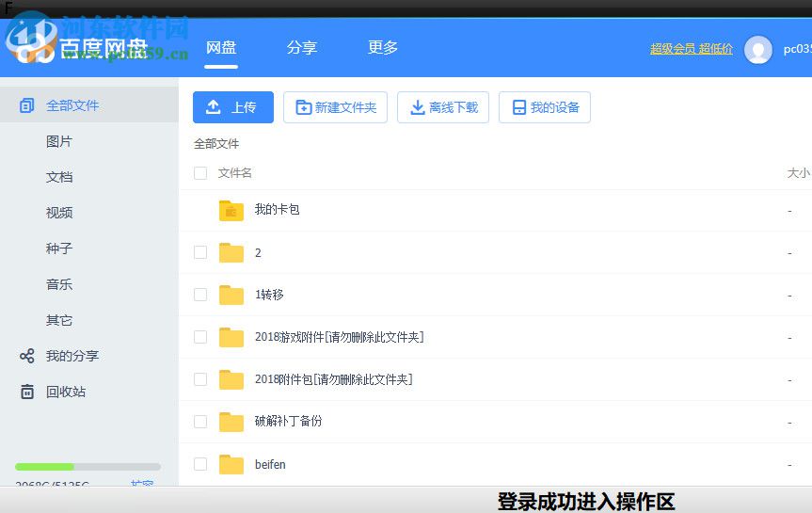Click the beifen folder icon
The height and width of the screenshot is (513, 812).
[x=231, y=464]
